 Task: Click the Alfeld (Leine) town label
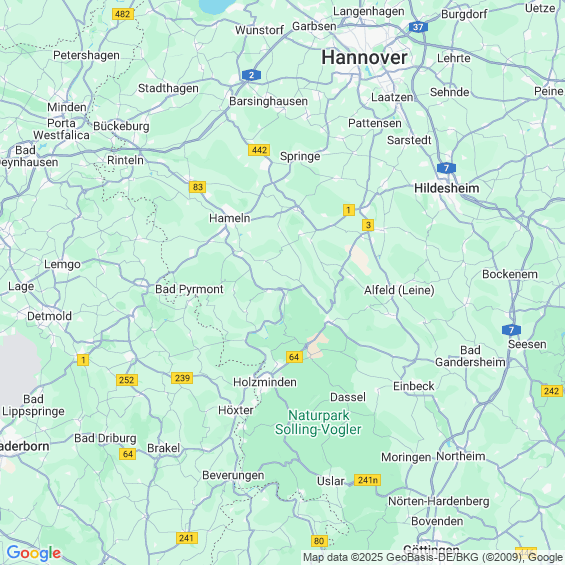399,290
